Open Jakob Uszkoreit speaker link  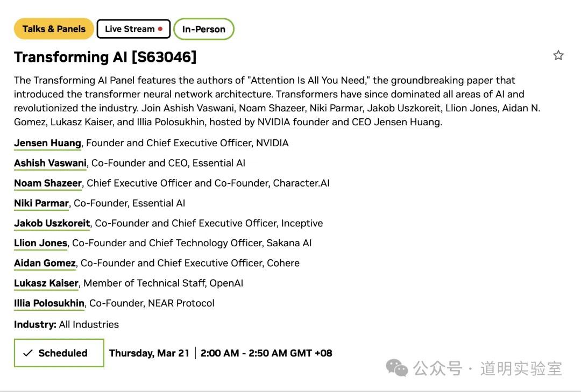(x=52, y=223)
